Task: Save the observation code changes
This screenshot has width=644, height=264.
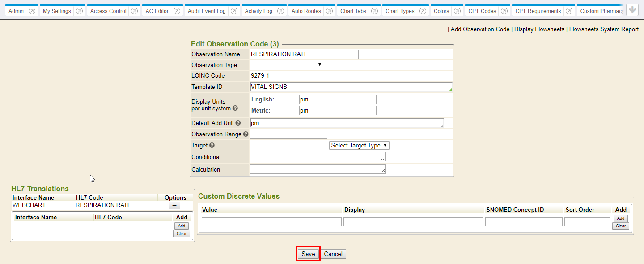Action: 308,254
